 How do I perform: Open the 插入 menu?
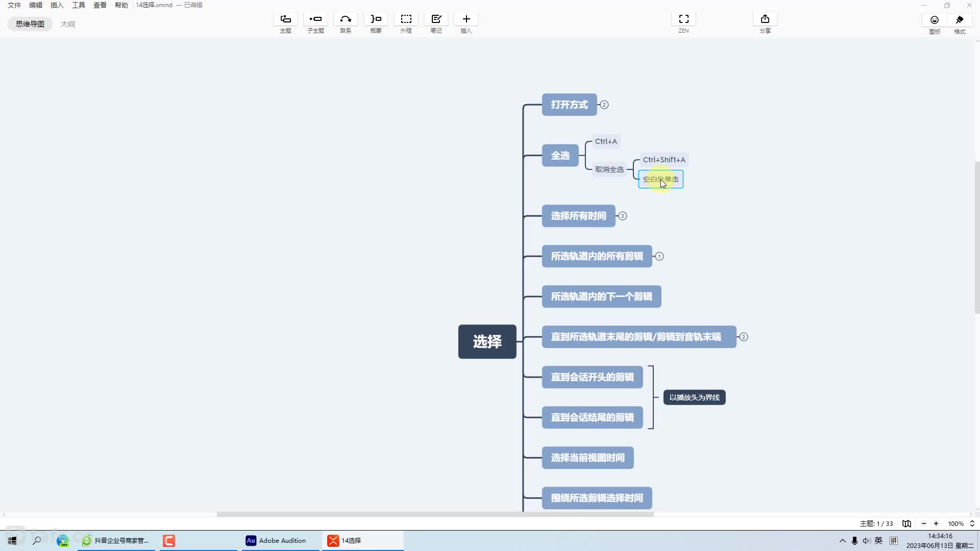point(57,5)
